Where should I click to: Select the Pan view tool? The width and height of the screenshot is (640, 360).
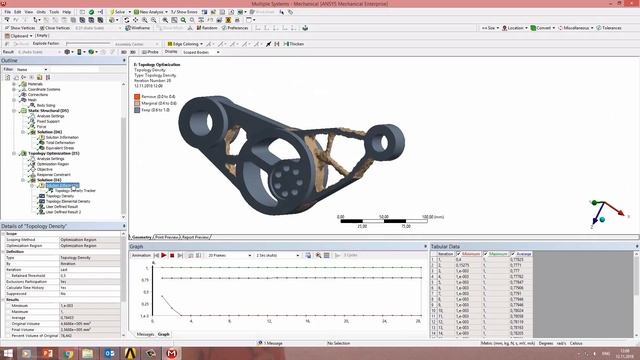pyautogui.click(x=136, y=20)
